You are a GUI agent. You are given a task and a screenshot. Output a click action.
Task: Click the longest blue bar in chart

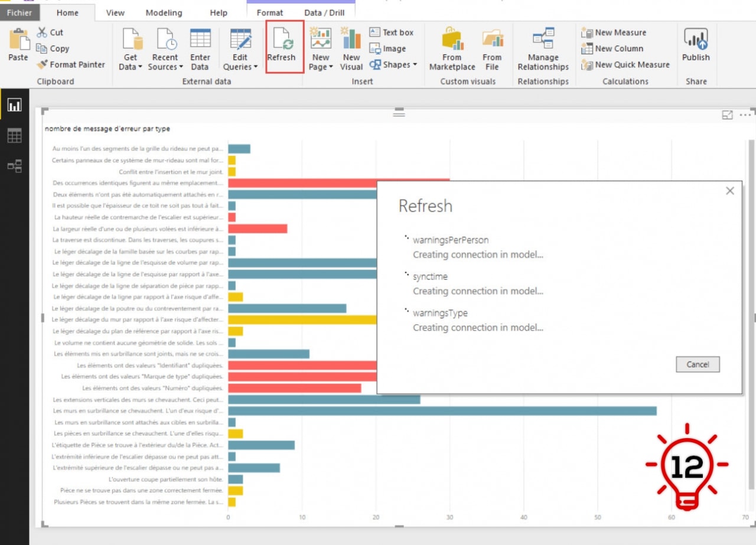(442, 410)
